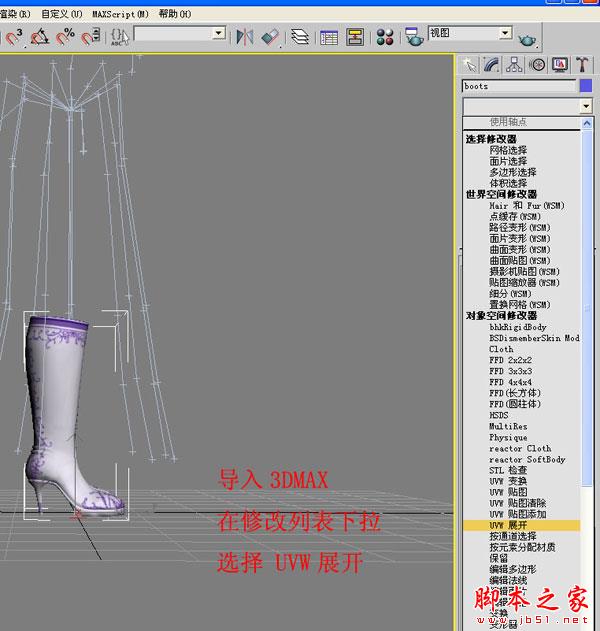The height and width of the screenshot is (631, 600).
Task: Switch to the Display command panel tab
Action: click(560, 65)
